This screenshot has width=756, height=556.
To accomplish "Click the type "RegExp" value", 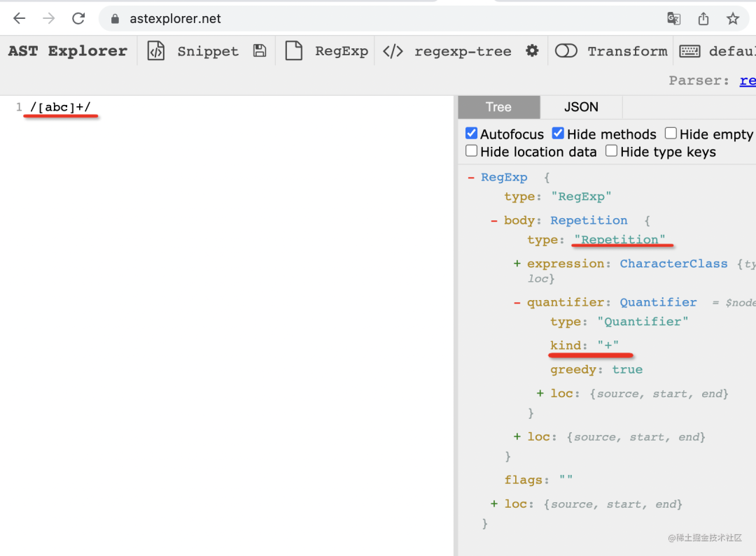I will (581, 197).
